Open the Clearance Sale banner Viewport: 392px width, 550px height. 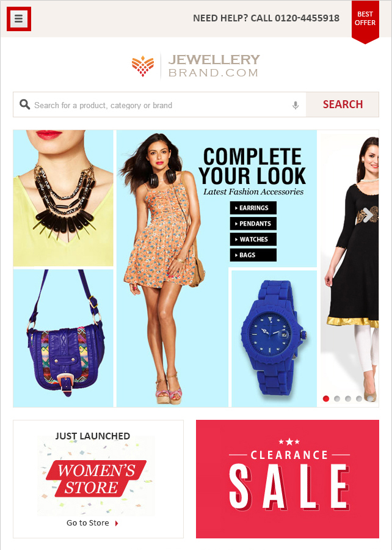[x=287, y=479]
